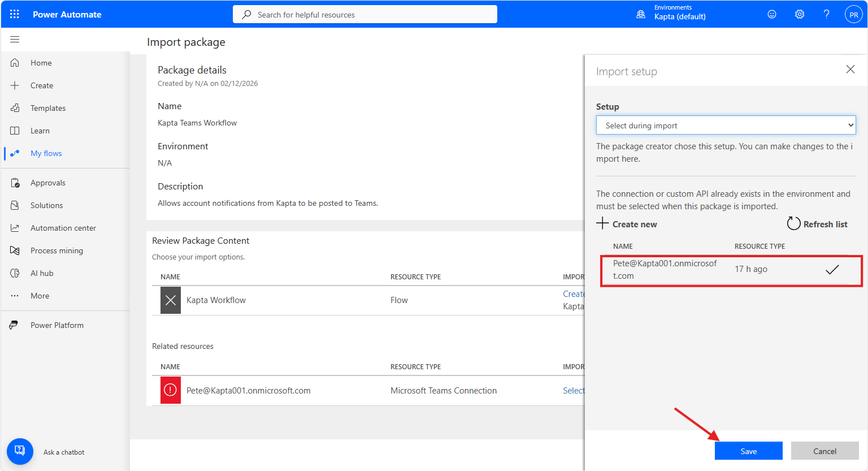The height and width of the screenshot is (471, 868).
Task: Click Create new connection
Action: coord(627,224)
